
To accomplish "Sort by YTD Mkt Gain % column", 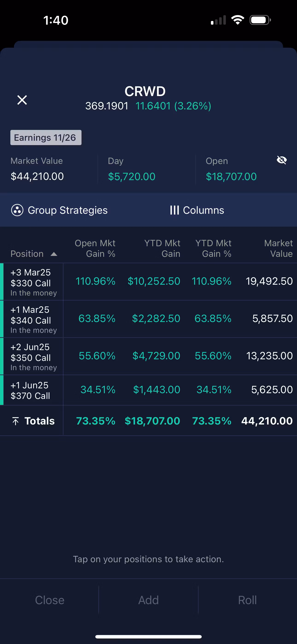I will tap(213, 248).
